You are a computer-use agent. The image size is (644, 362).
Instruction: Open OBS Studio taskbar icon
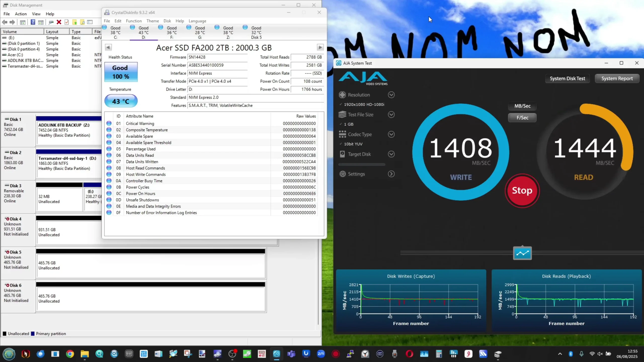tap(232, 354)
